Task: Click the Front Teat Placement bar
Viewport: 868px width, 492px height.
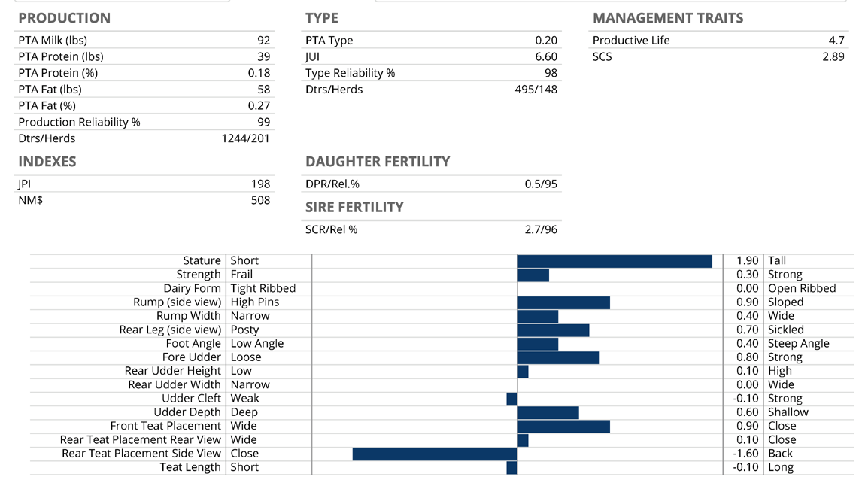Action: 563,427
